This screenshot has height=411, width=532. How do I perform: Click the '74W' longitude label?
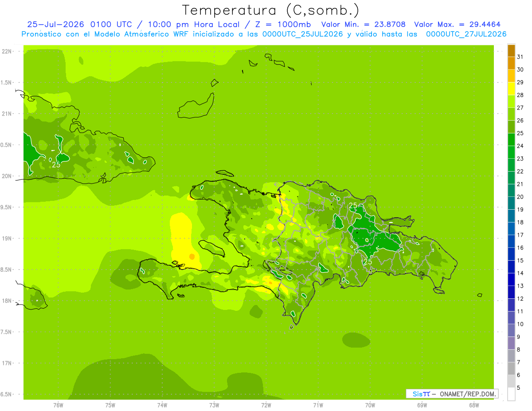click(x=162, y=405)
